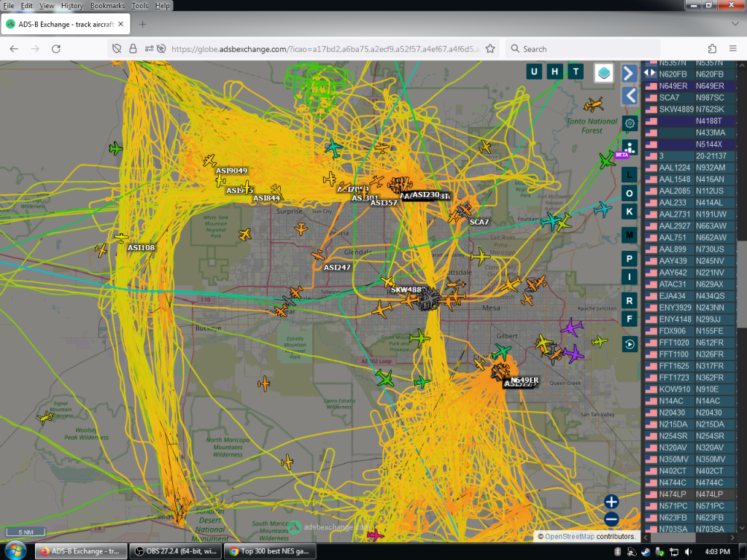This screenshot has width=747, height=560.
Task: Open the Windows Start button
Action: point(15,551)
